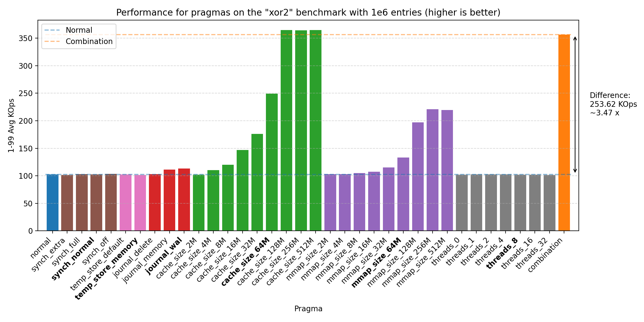Click the cache_size_64M green bar

click(x=272, y=162)
